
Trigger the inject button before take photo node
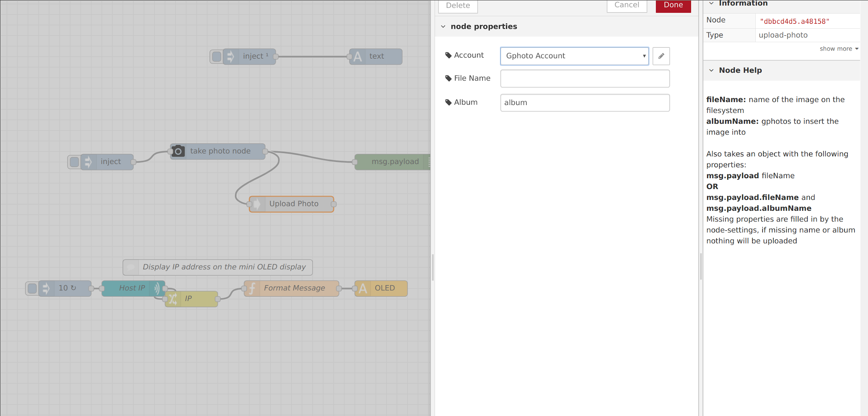pyautogui.click(x=74, y=162)
